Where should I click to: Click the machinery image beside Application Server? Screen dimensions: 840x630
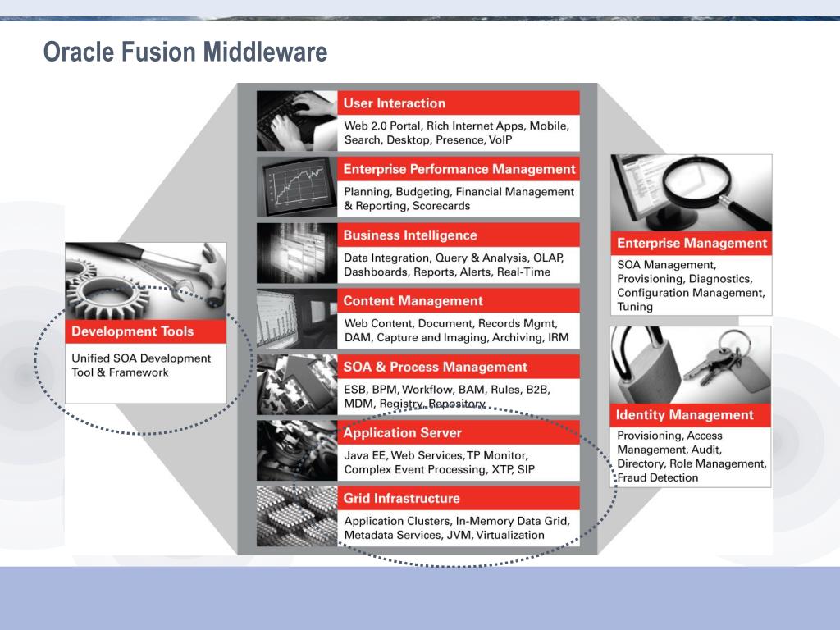point(297,450)
